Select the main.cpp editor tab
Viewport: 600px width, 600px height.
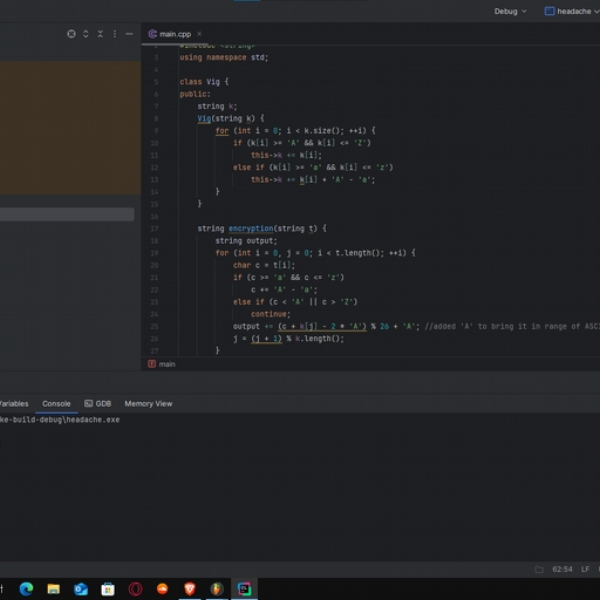pos(175,34)
